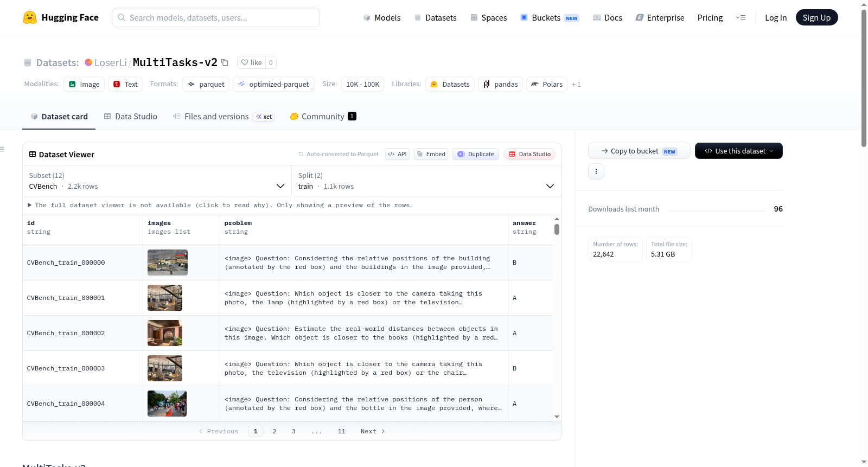Show the +1 more libraries
Viewport: 868px width, 467px height.
576,84
